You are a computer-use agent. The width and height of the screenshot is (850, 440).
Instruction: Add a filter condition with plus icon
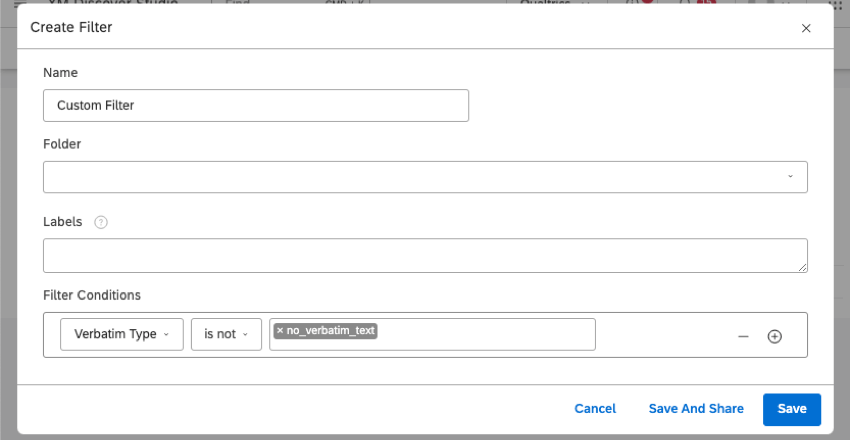coord(774,336)
